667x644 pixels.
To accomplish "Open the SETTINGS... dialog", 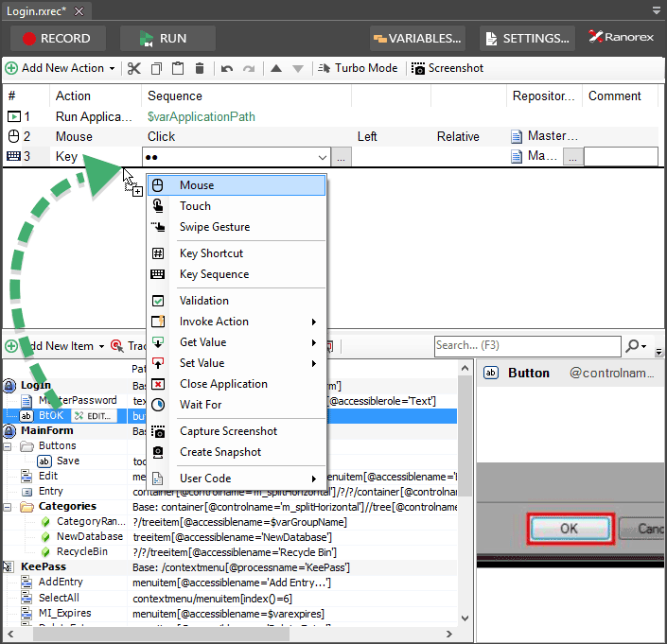I will (x=527, y=38).
